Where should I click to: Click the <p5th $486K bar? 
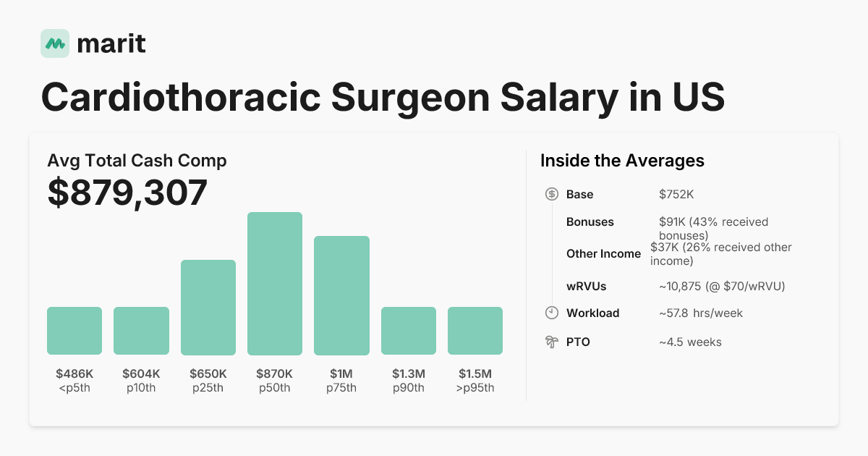(75, 331)
